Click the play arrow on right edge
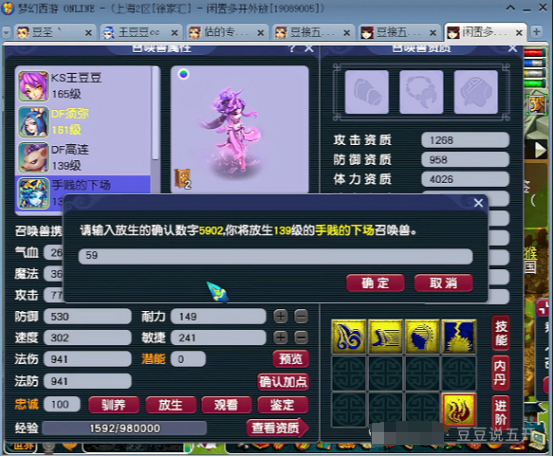554x457 pixels. [539, 150]
